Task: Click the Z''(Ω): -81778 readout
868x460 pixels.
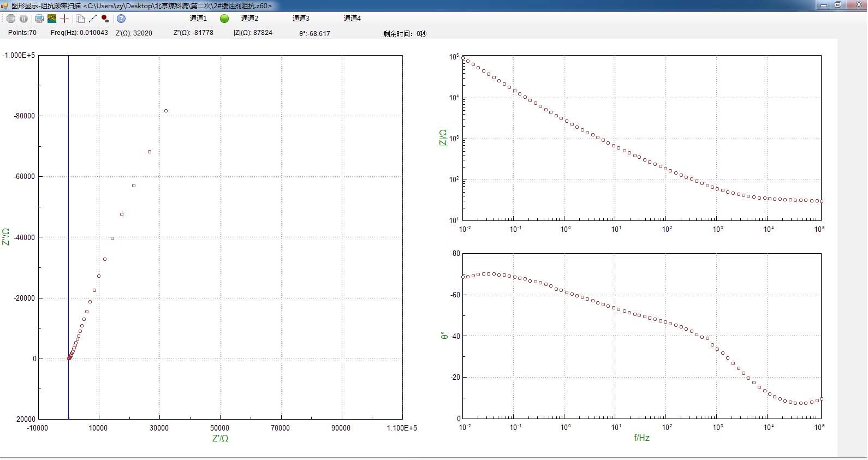Action: coord(193,33)
